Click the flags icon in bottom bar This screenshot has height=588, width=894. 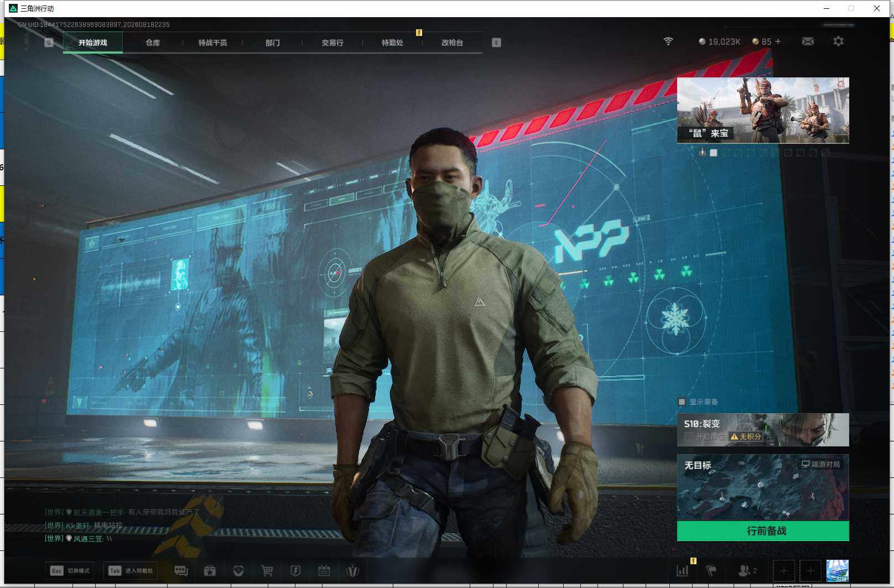[711, 570]
